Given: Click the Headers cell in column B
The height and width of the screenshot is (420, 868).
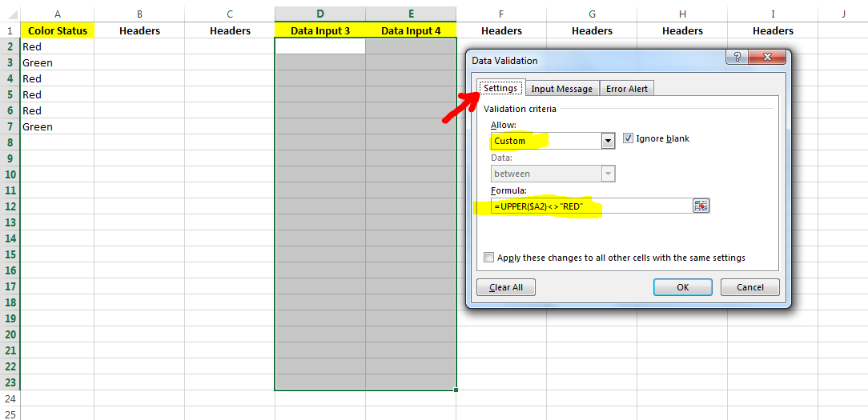Looking at the screenshot, I should [139, 30].
